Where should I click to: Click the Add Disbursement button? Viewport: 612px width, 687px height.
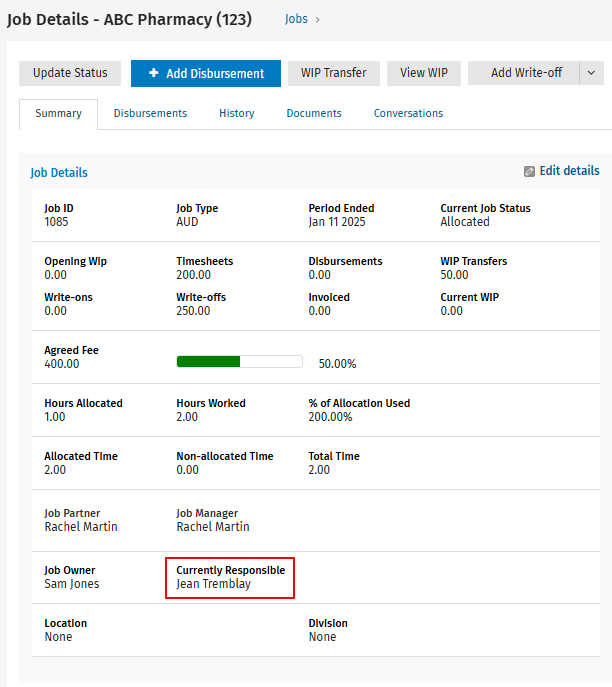[x=206, y=73]
